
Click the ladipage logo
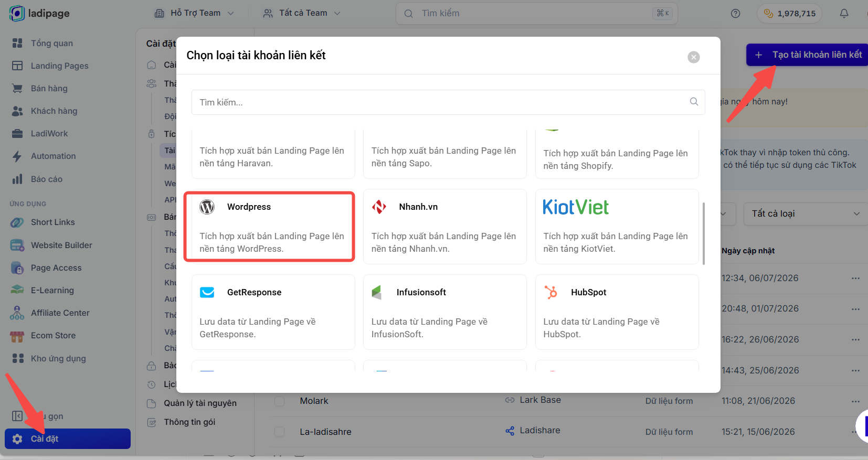click(x=39, y=13)
